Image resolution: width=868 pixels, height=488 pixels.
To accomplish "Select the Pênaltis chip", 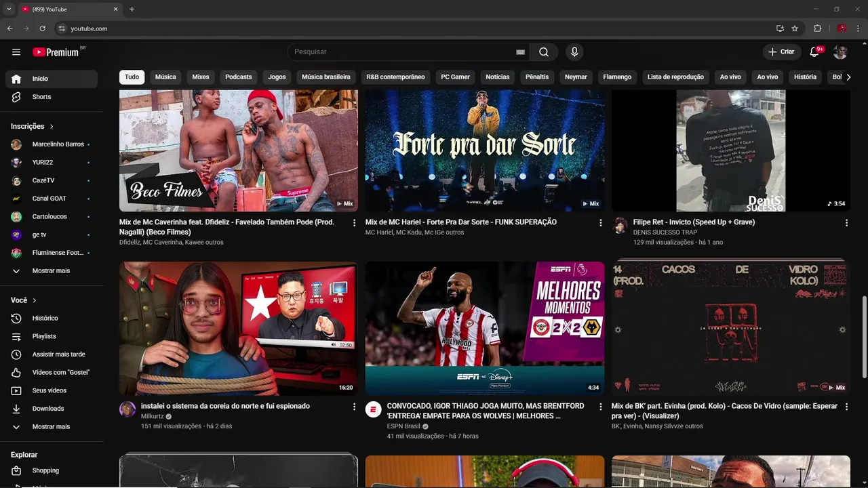I will click(537, 77).
